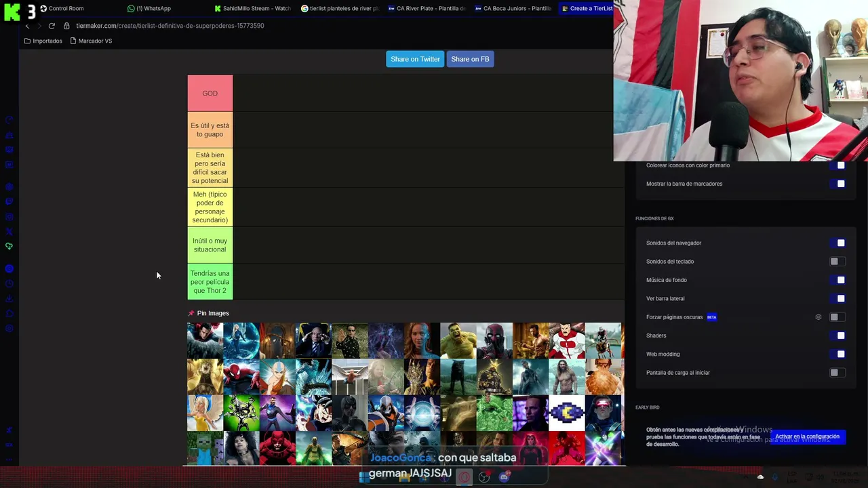Select the Wolverine image thumbnail
Screen dimensions: 868x488
(531, 340)
